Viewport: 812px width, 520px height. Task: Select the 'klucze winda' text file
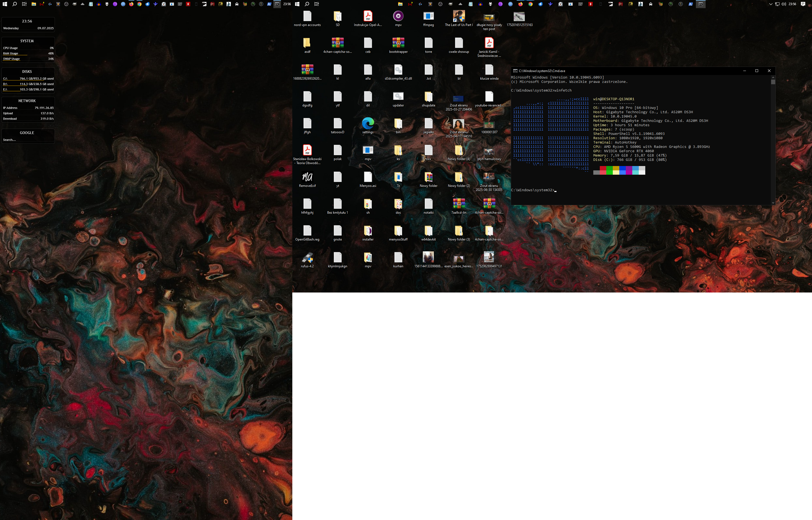(x=489, y=72)
